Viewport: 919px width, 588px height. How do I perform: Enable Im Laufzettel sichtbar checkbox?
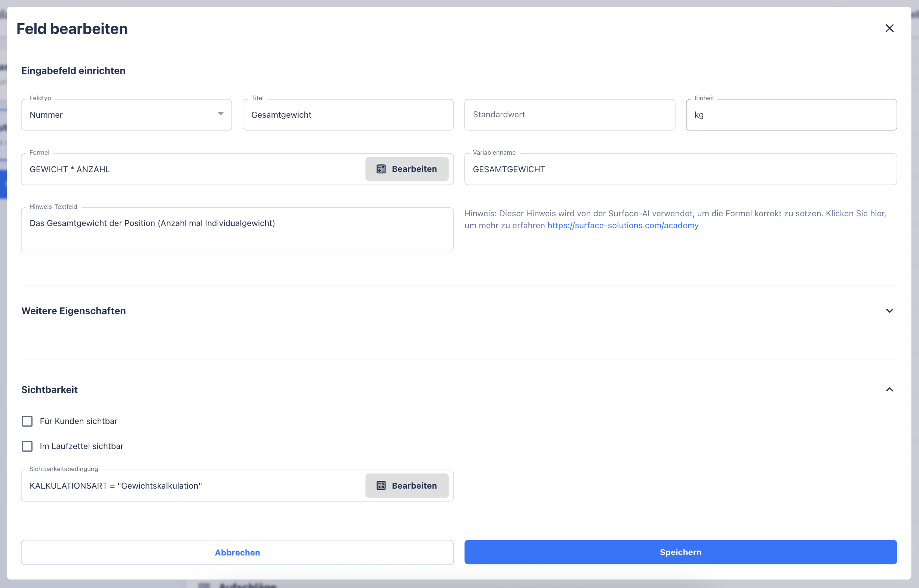27,446
